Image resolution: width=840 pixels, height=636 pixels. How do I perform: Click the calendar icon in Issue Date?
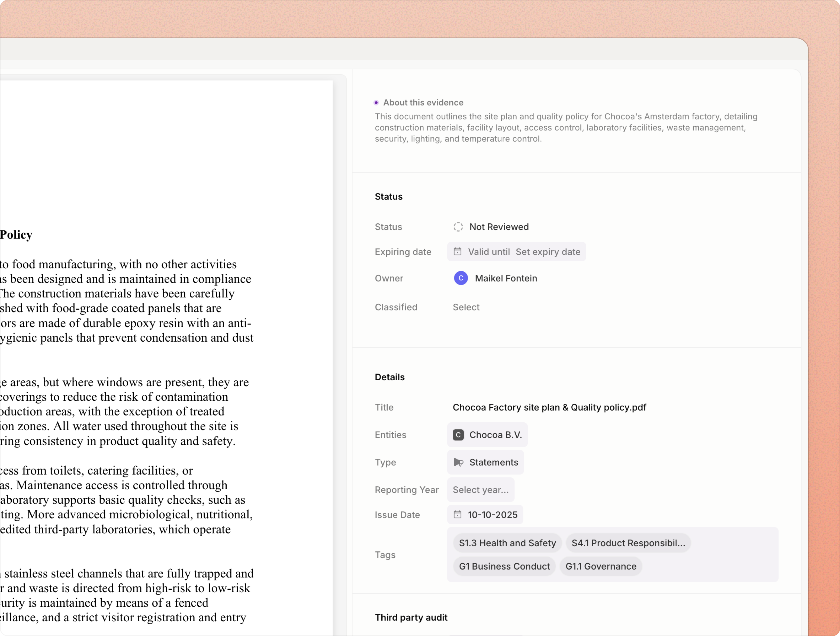coord(458,515)
